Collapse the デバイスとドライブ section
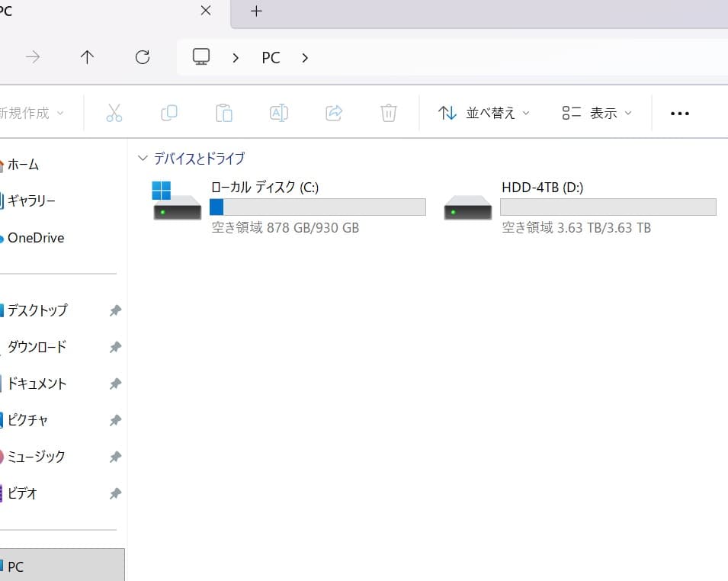 click(x=143, y=158)
